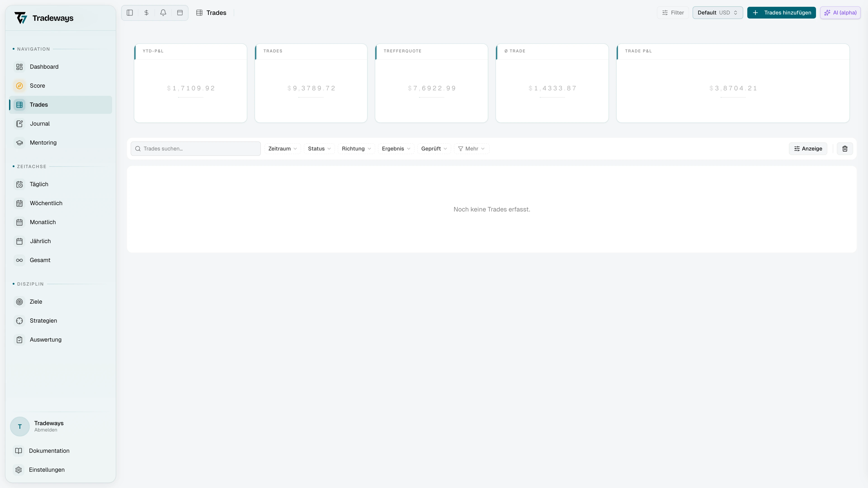This screenshot has width=868, height=488.
Task: Click the Trades table icon in sidebar
Action: click(19, 105)
